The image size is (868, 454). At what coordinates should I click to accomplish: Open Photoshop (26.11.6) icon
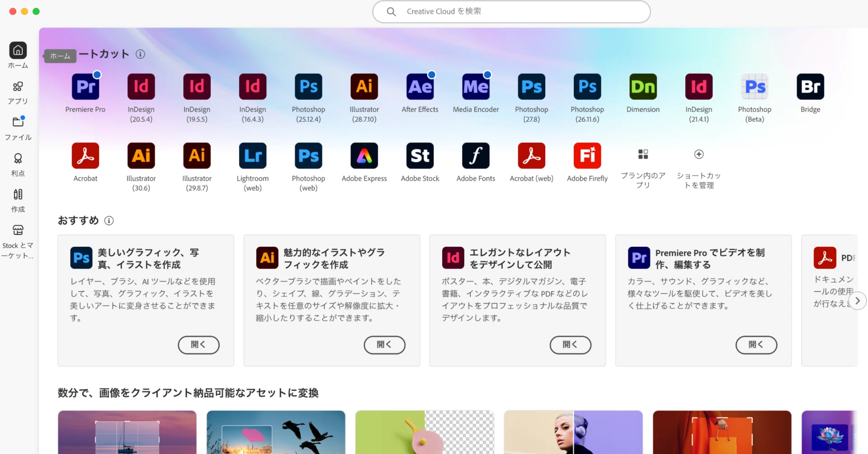587,86
